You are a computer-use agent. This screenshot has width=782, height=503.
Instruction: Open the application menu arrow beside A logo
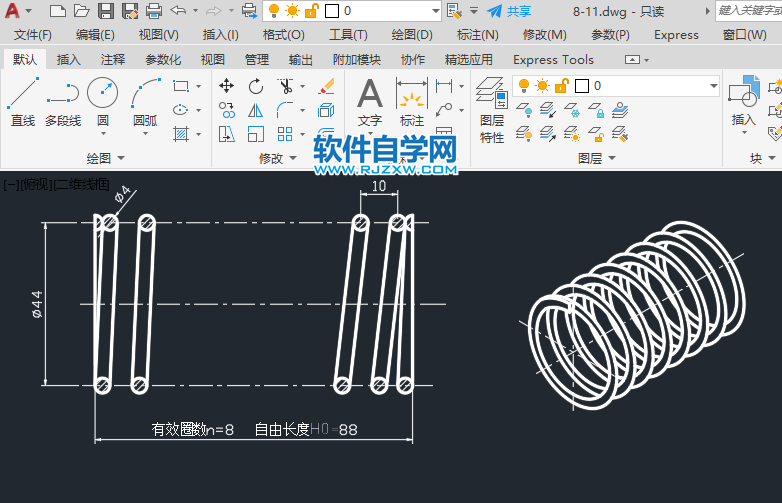pyautogui.click(x=28, y=10)
